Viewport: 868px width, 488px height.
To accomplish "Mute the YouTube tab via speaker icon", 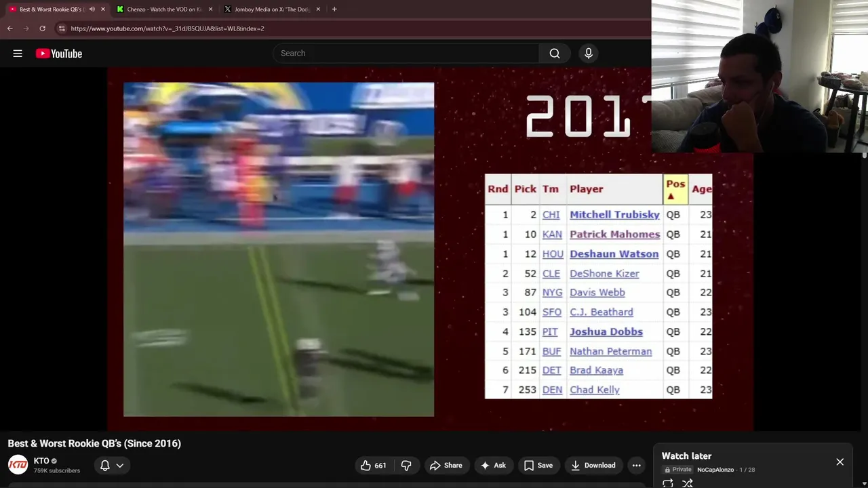I will 92,9.
